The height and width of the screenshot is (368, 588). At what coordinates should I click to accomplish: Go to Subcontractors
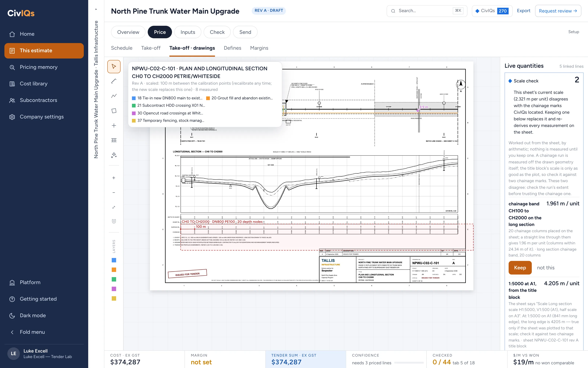[x=44, y=100]
